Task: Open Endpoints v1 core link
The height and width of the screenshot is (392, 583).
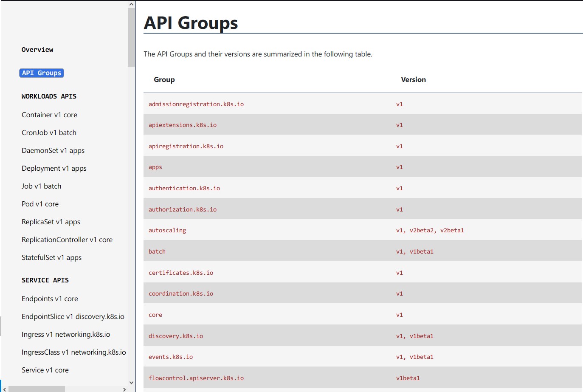Action: [50, 299]
